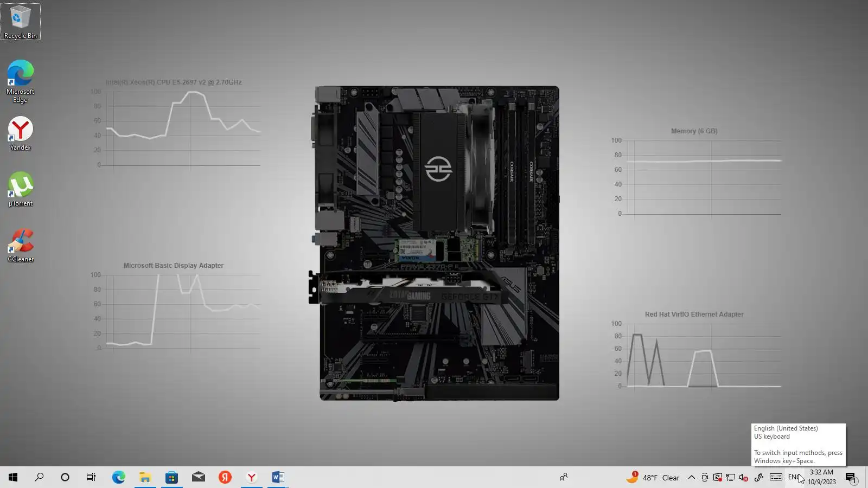Click the muted speaker volume icon
The width and height of the screenshot is (868, 488).
(744, 477)
